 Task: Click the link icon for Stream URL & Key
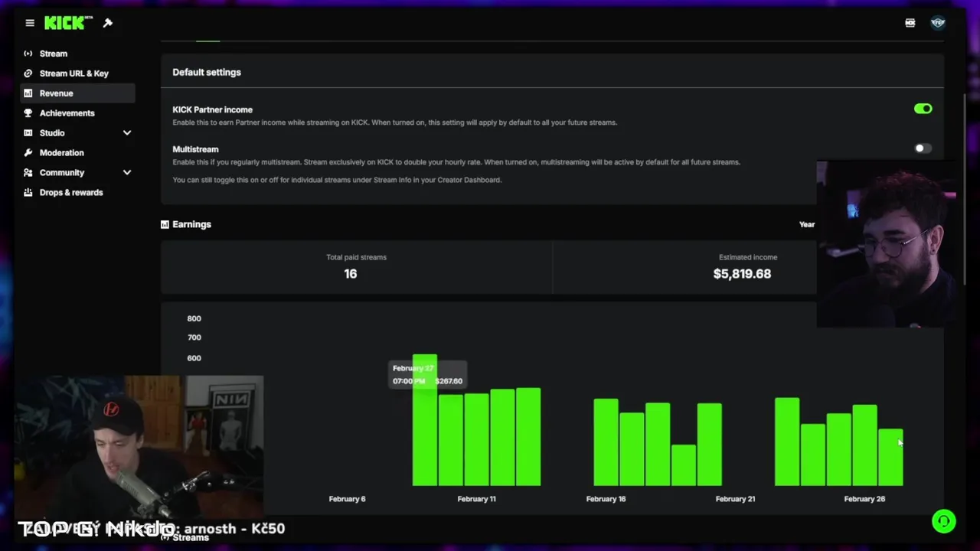click(28, 73)
